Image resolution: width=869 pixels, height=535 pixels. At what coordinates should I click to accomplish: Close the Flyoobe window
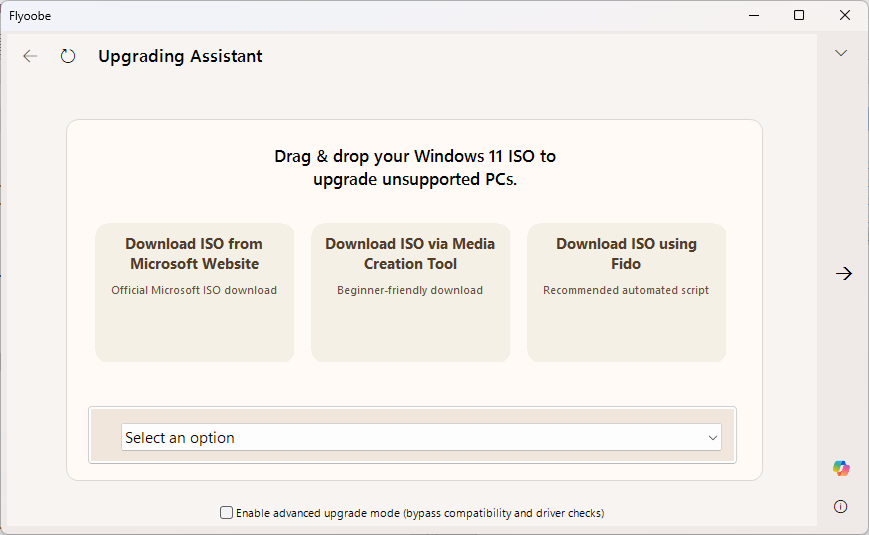coord(845,15)
